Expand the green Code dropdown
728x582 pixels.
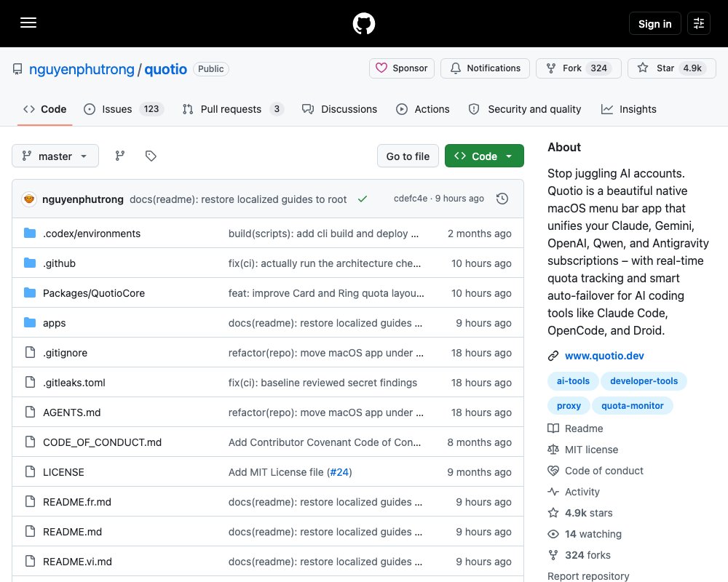point(484,156)
